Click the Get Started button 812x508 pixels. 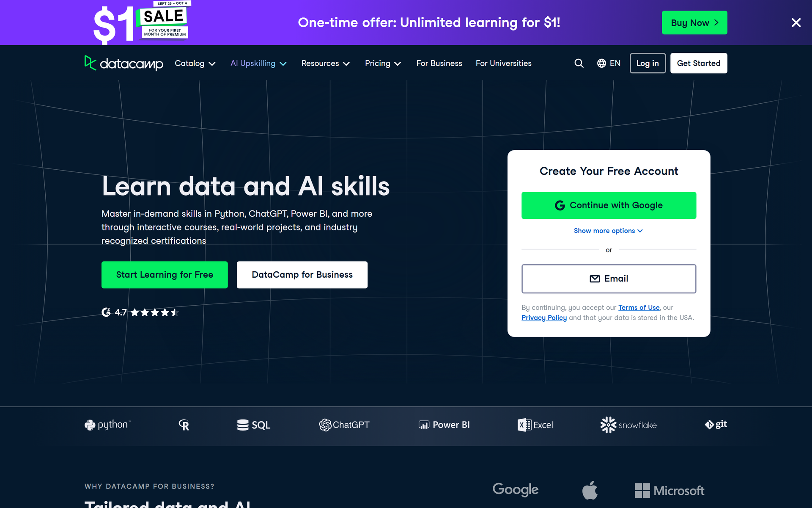point(699,63)
